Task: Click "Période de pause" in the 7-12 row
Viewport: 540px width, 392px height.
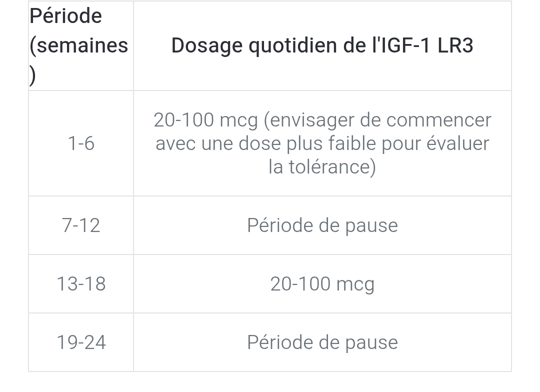Action: tap(322, 225)
